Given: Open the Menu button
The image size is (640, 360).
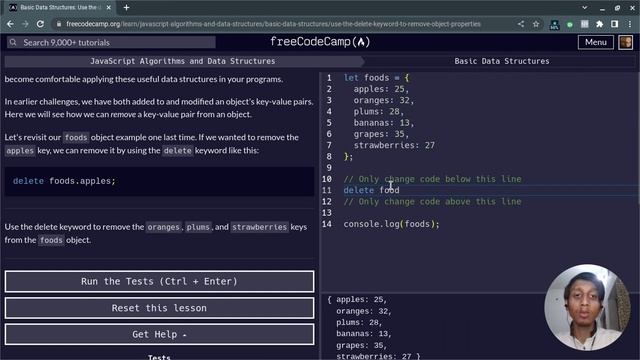Looking at the screenshot, I should [x=596, y=42].
